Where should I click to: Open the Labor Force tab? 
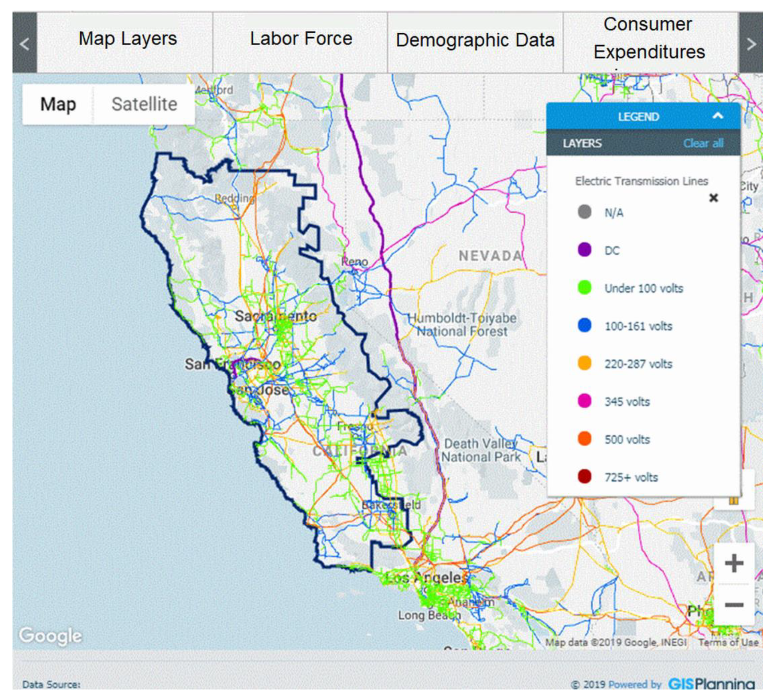pos(301,39)
